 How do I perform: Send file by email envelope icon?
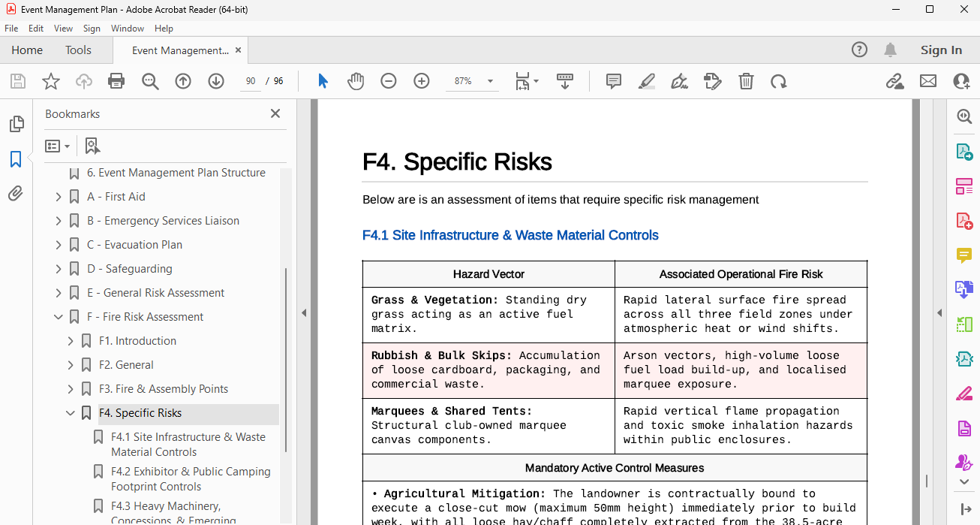(x=928, y=81)
